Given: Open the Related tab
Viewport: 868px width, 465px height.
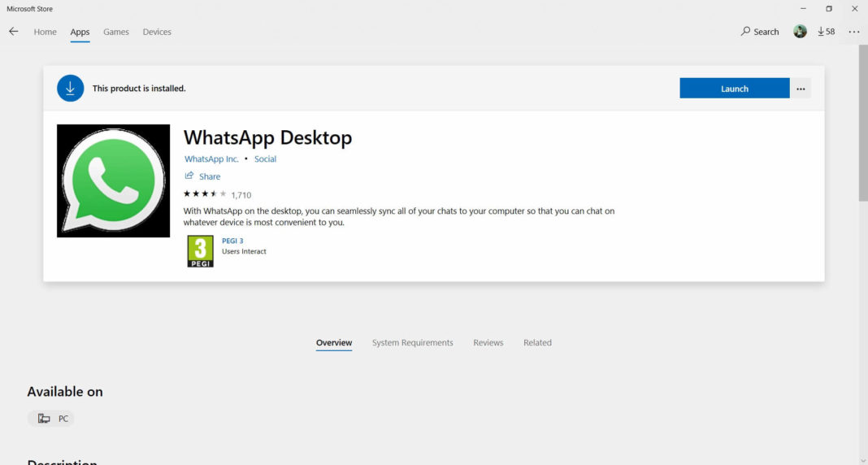Looking at the screenshot, I should click(x=537, y=343).
